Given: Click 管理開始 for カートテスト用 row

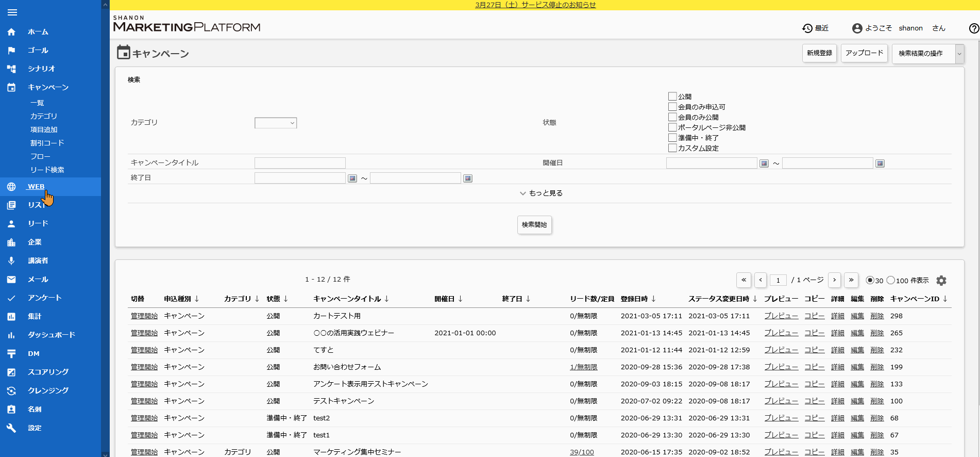Looking at the screenshot, I should (144, 316).
